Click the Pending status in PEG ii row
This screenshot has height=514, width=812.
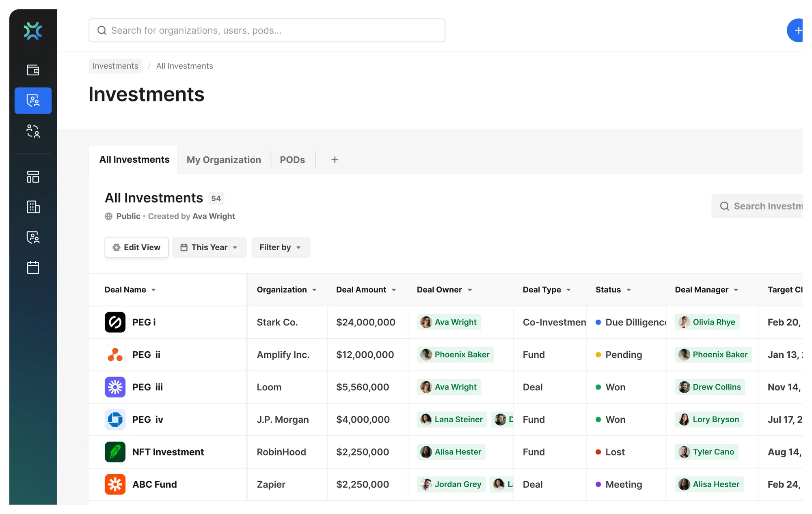[x=619, y=355]
